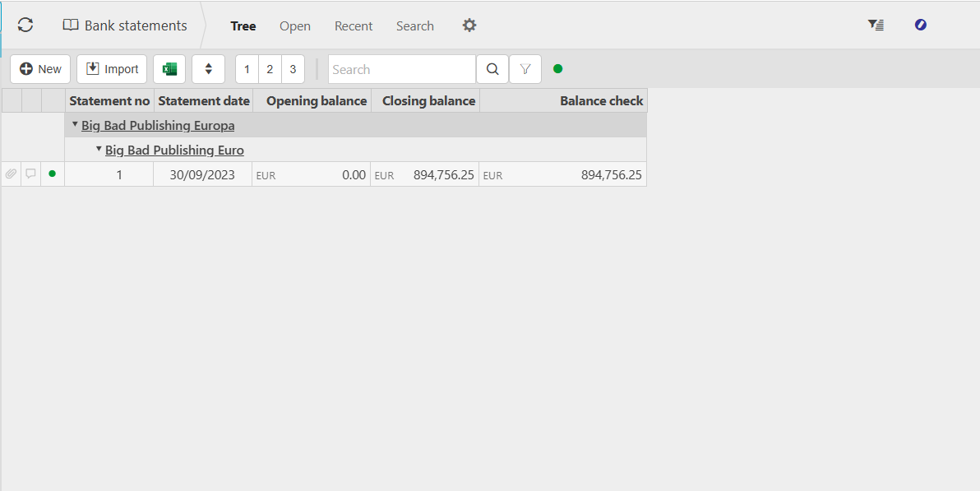
Task: Click the green status dot in toolbar
Action: 558,69
